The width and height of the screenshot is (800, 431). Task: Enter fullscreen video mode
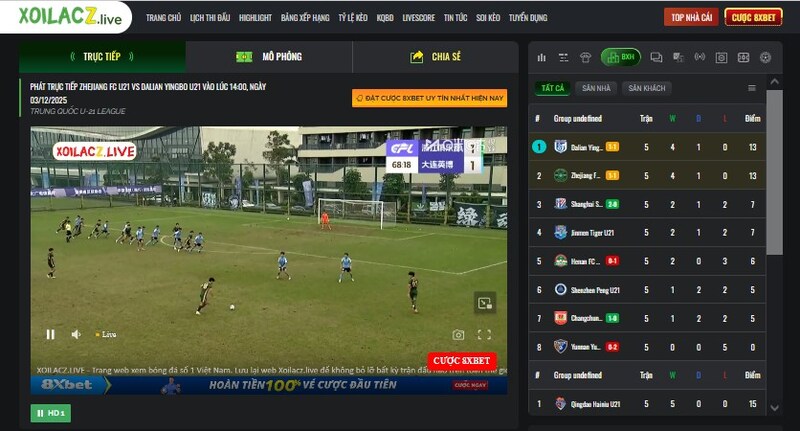[484, 335]
